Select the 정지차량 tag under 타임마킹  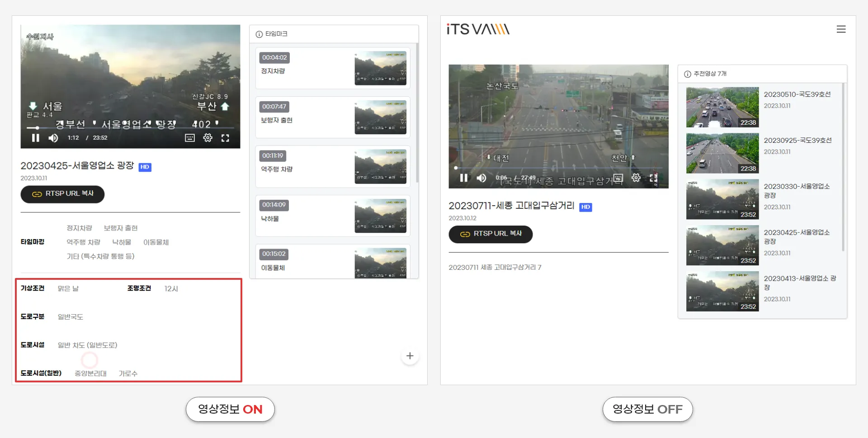tap(80, 228)
